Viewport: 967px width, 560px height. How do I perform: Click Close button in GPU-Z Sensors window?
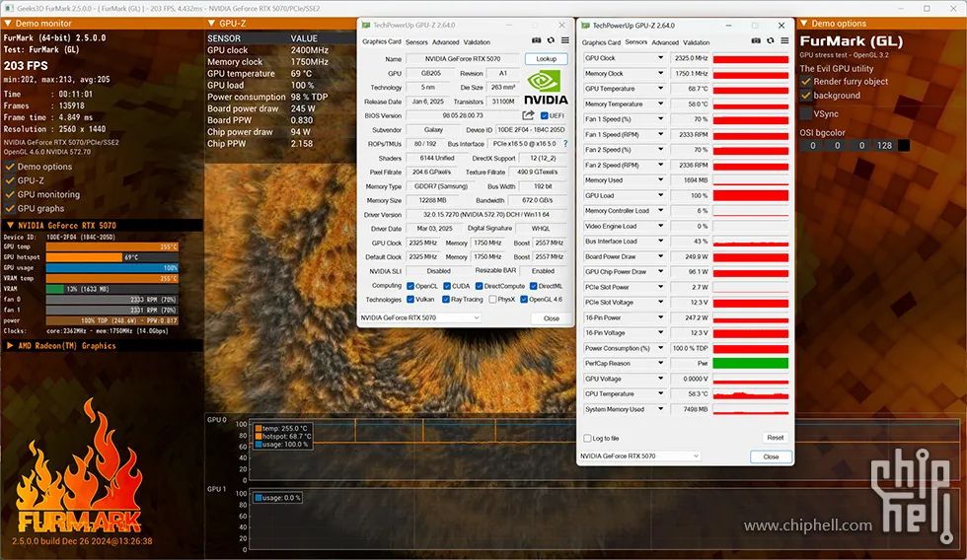tap(771, 456)
